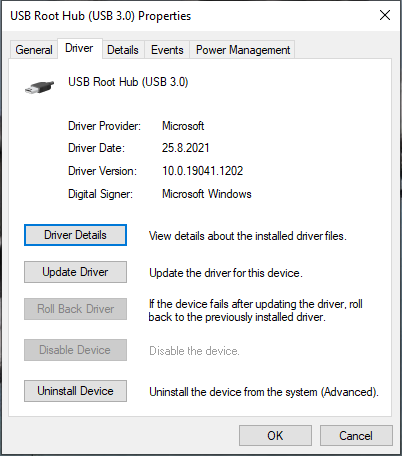402x456 pixels.
Task: Close the USB Root Hub Properties dialog
Action: coord(385,15)
